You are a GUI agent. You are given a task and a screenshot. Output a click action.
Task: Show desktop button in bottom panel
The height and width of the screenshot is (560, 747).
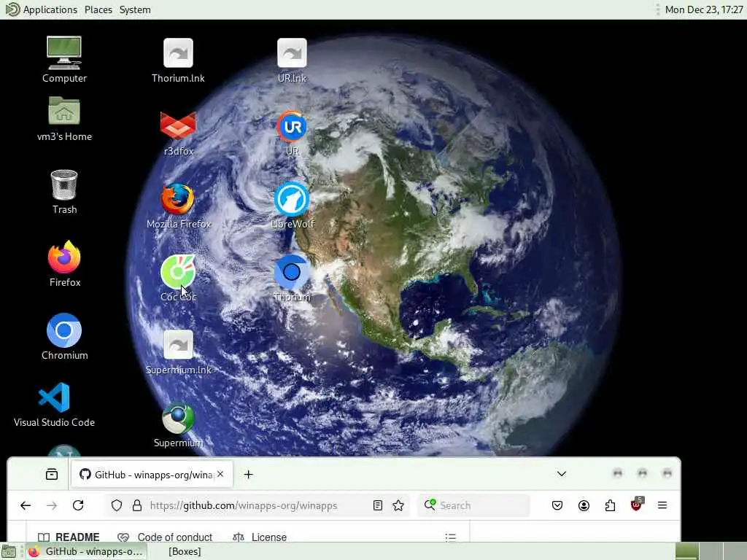pyautogui.click(x=9, y=552)
